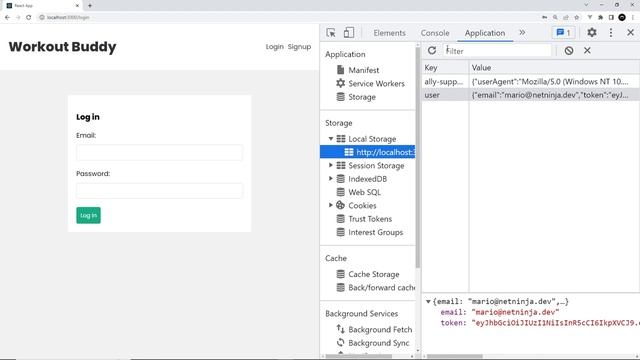Toggle the device toolbar icon

(x=349, y=33)
